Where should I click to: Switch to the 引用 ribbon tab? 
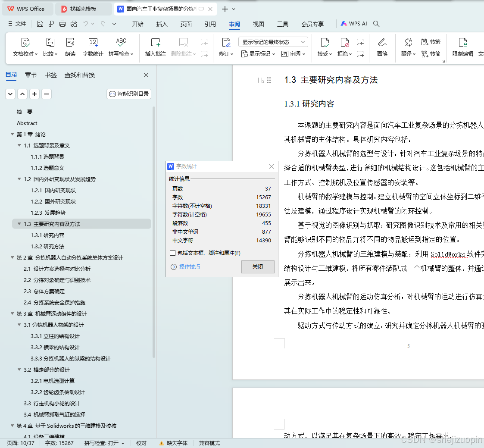210,24
